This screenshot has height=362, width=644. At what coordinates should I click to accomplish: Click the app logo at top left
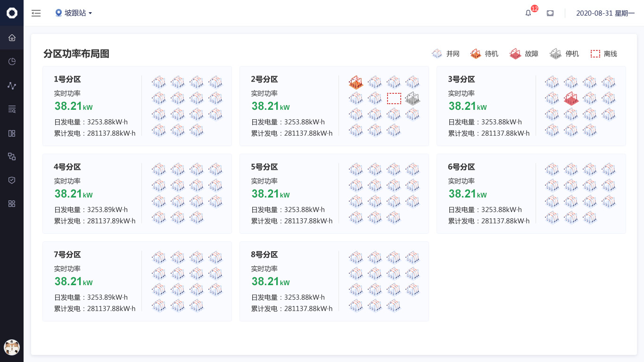[12, 13]
